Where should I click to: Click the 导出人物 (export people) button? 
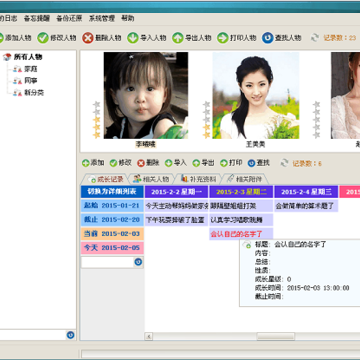pos(192,38)
